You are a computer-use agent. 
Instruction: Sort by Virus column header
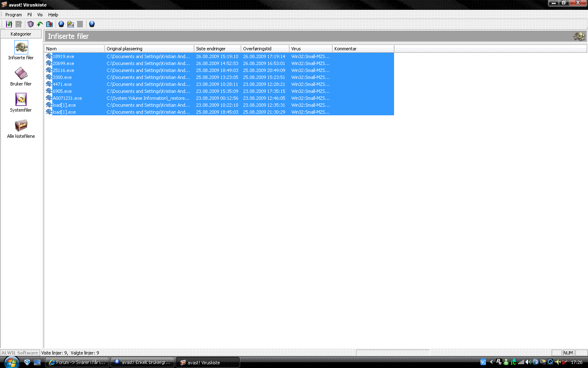(x=311, y=49)
